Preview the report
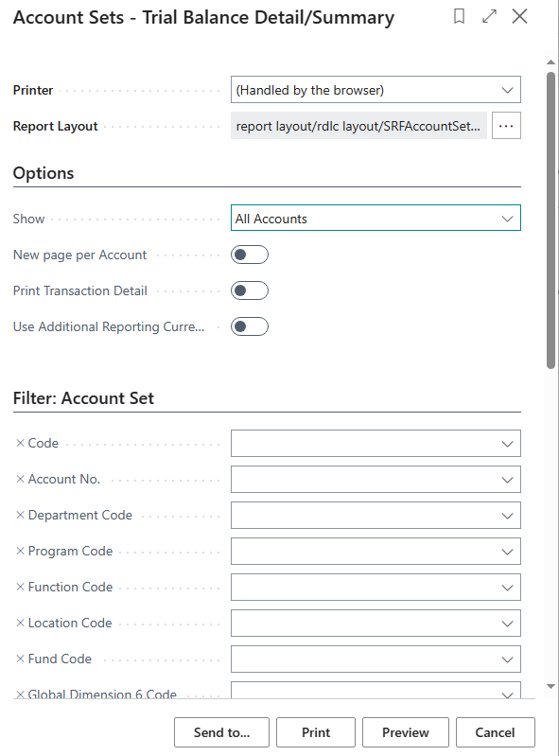Image resolution: width=559 pixels, height=756 pixels. 405,732
